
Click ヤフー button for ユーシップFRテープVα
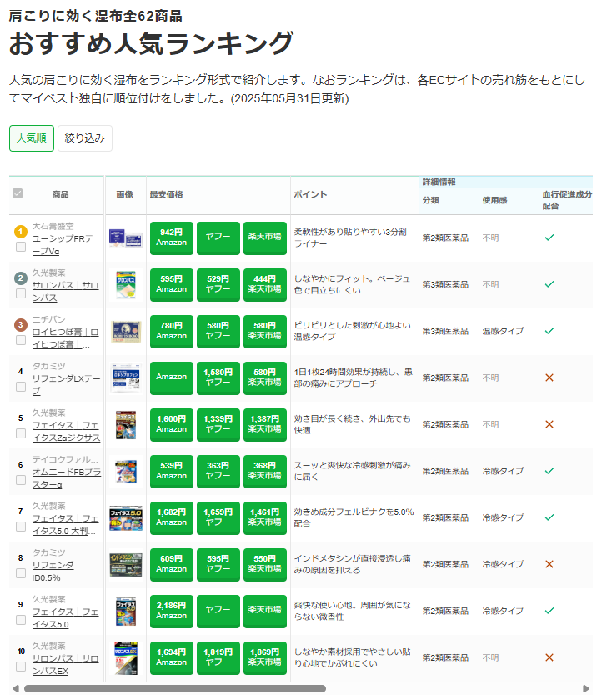point(218,238)
